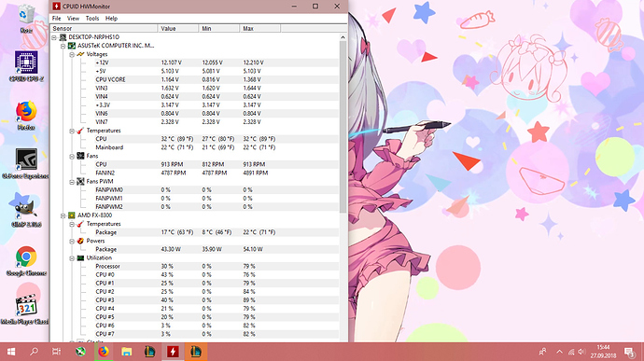
Task: Collapse the Powers group
Action: (72, 242)
